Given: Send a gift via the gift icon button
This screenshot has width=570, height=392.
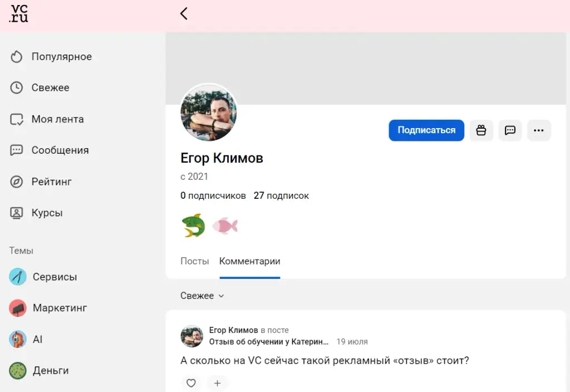Looking at the screenshot, I should click(481, 130).
